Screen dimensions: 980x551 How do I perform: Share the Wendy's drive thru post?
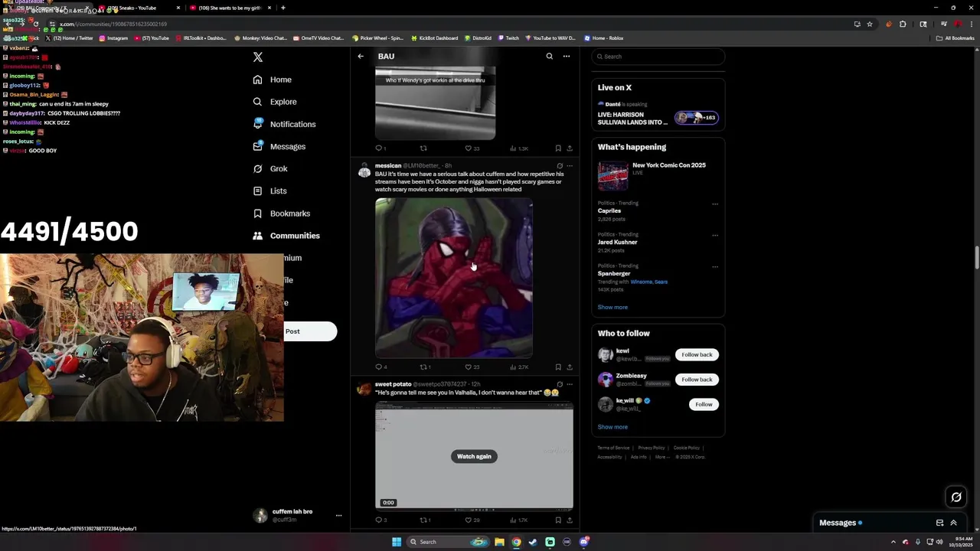(x=570, y=148)
